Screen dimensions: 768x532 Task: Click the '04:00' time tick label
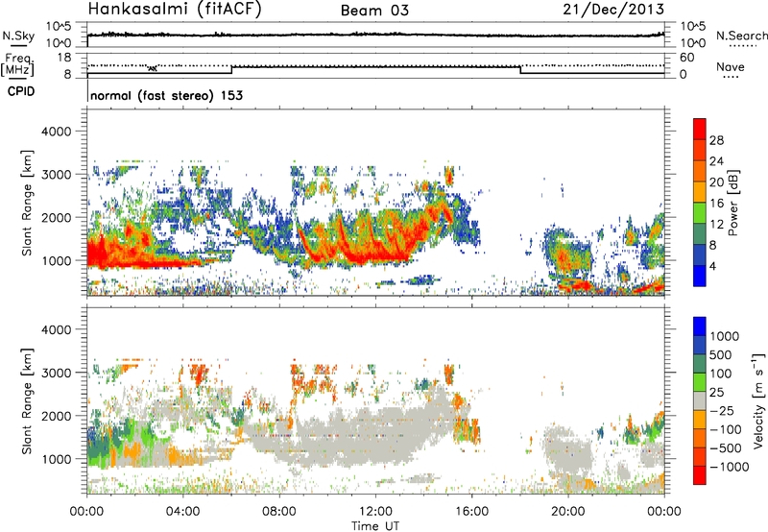tap(183, 512)
